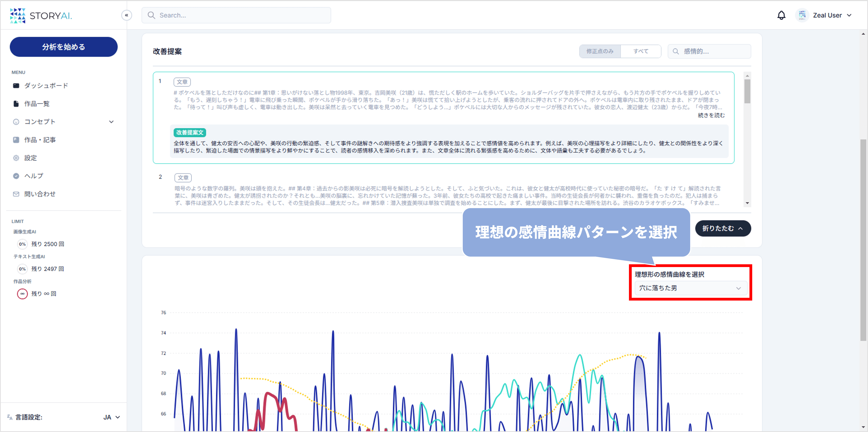Click the ヘルプ check icon
Image resolution: width=868 pixels, height=432 pixels.
16,176
